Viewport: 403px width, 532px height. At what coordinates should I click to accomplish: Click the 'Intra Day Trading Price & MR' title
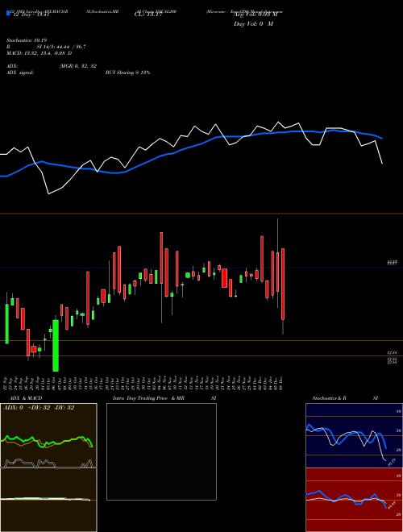click(x=148, y=398)
